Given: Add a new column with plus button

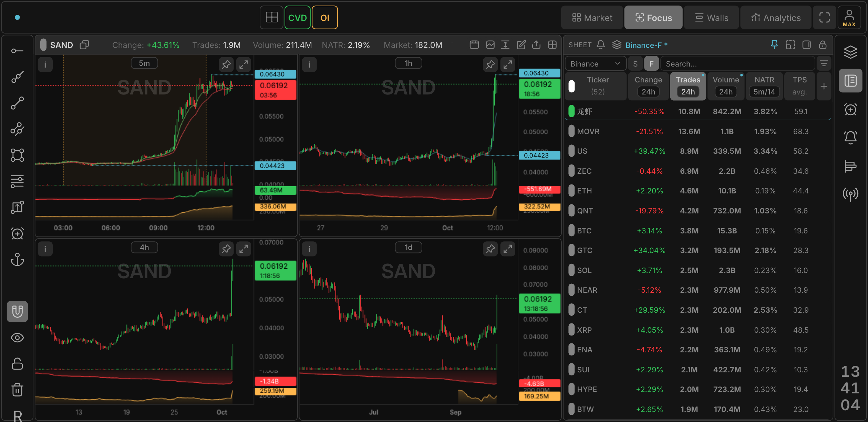Looking at the screenshot, I should [824, 86].
